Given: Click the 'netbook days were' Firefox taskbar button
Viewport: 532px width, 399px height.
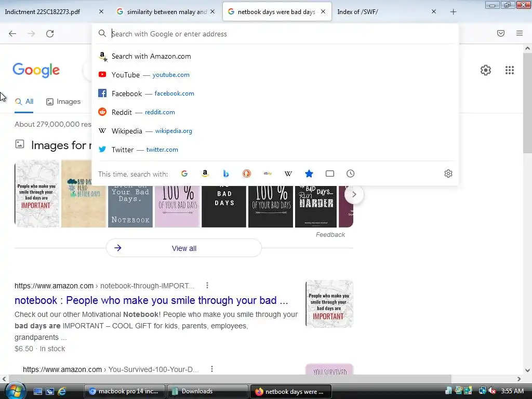Looking at the screenshot, I should pyautogui.click(x=290, y=391).
